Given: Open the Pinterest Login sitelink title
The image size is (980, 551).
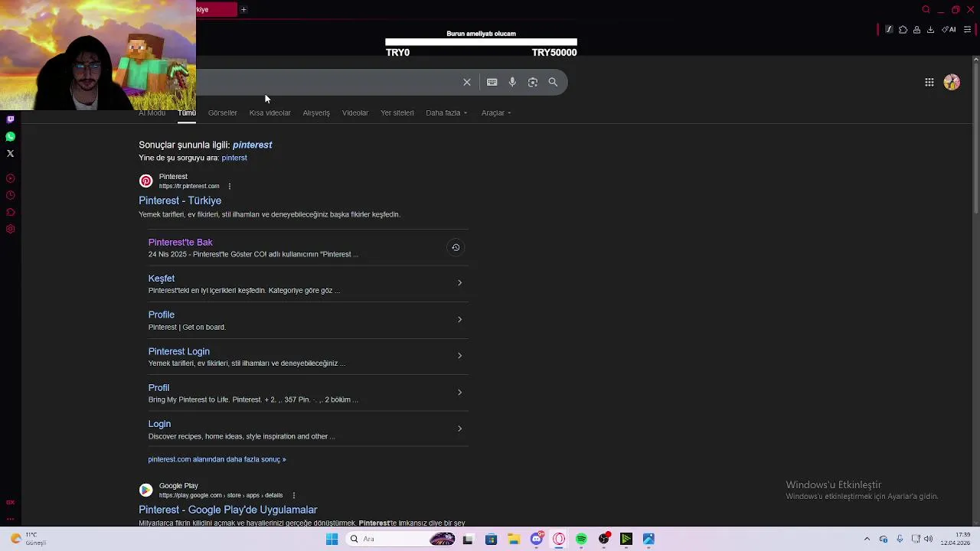Looking at the screenshot, I should click(179, 351).
